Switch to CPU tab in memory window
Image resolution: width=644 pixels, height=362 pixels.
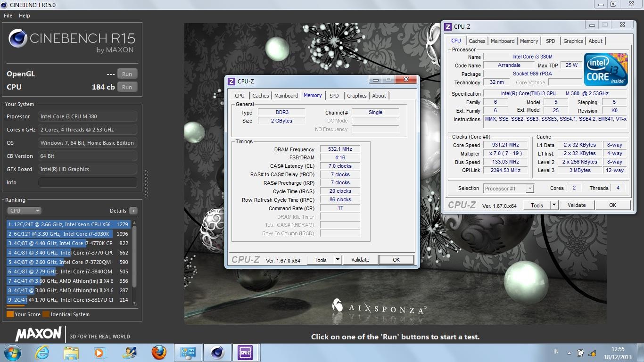pyautogui.click(x=240, y=96)
